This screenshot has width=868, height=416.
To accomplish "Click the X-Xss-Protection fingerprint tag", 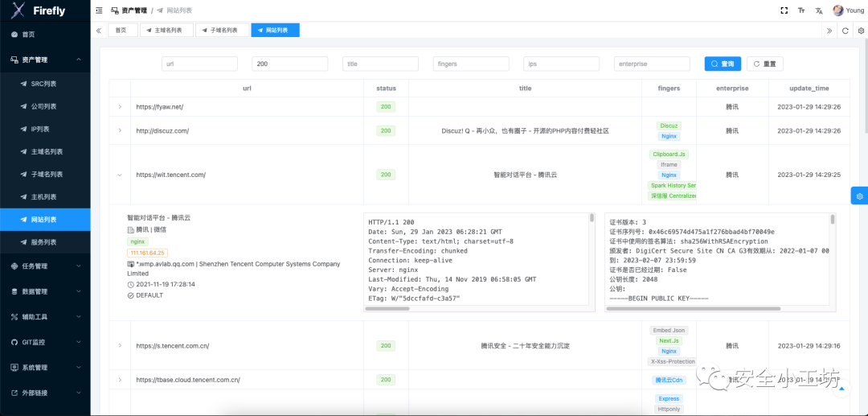I will pos(672,361).
